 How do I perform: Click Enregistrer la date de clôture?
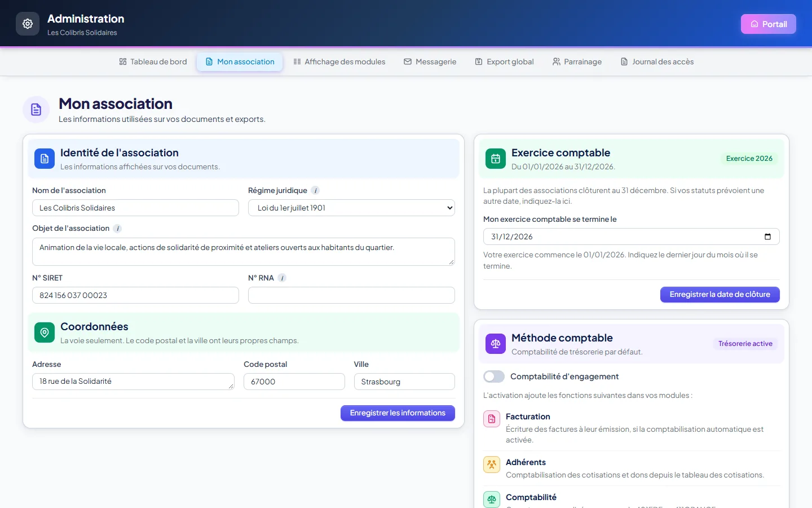point(720,295)
